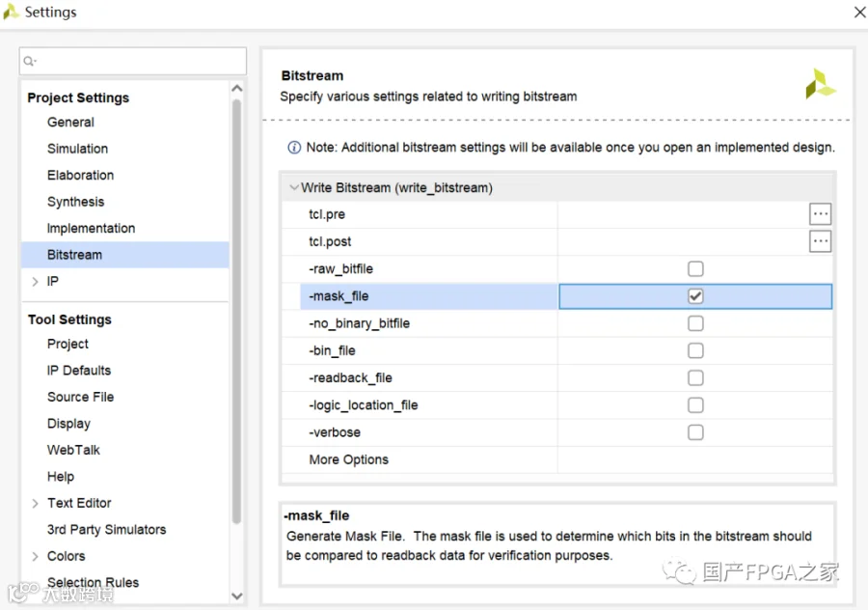Click the Project Settings heading
Viewport: 868px width, 610px height.
pos(78,97)
